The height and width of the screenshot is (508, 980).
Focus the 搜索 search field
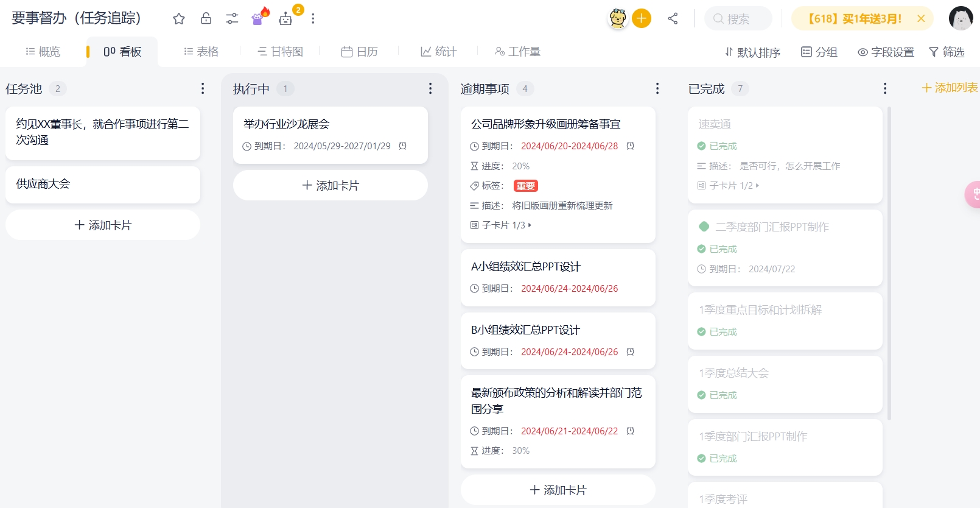738,19
